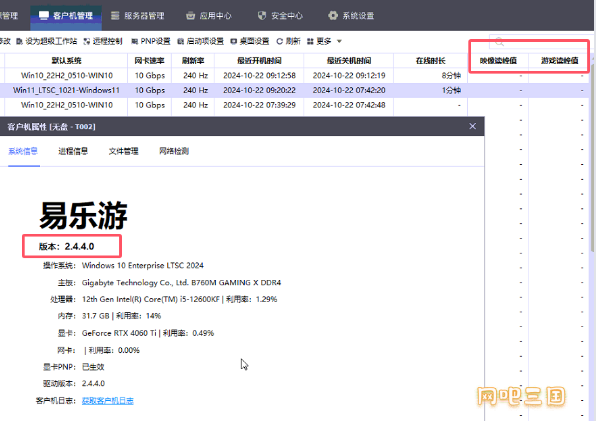Click the i5-12600KF processor value

179,299
